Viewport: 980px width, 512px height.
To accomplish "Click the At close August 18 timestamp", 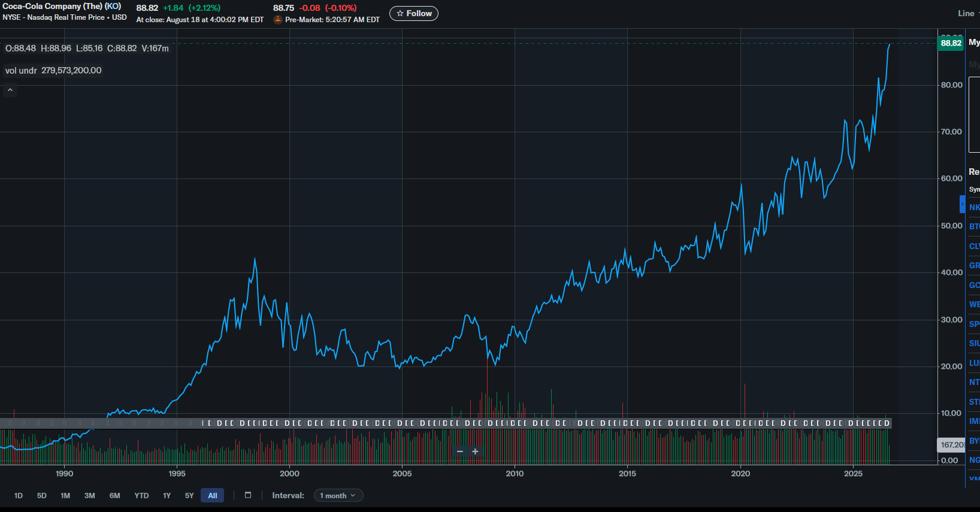I will tap(200, 20).
